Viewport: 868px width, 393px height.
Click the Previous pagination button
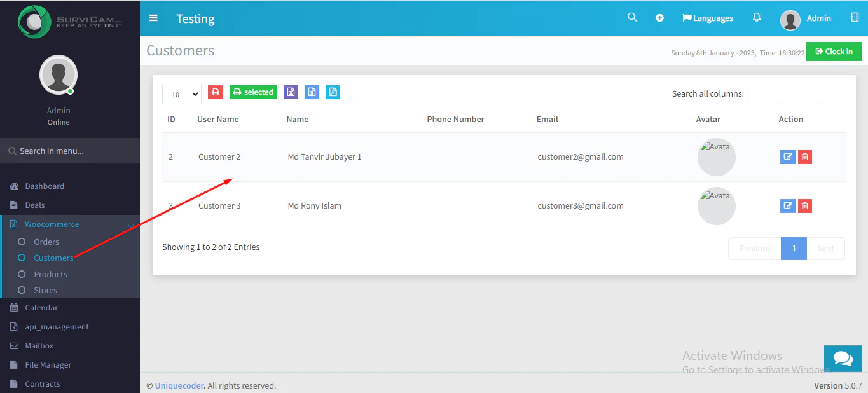pos(755,249)
